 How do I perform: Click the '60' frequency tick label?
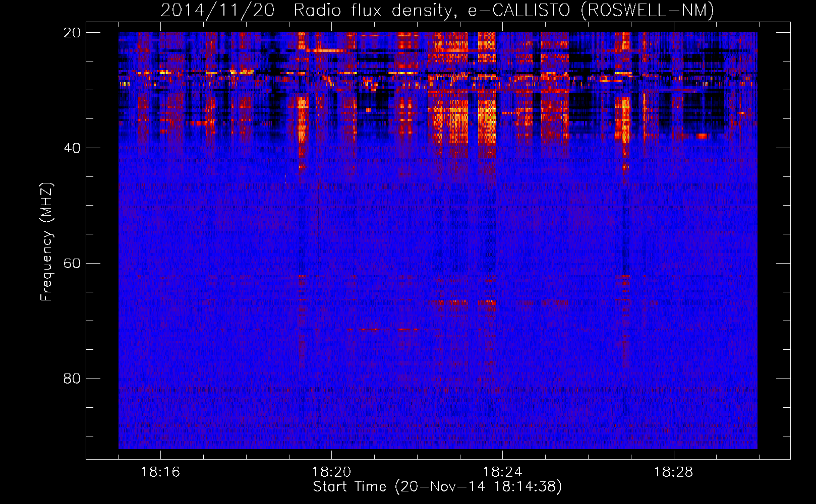pos(72,264)
